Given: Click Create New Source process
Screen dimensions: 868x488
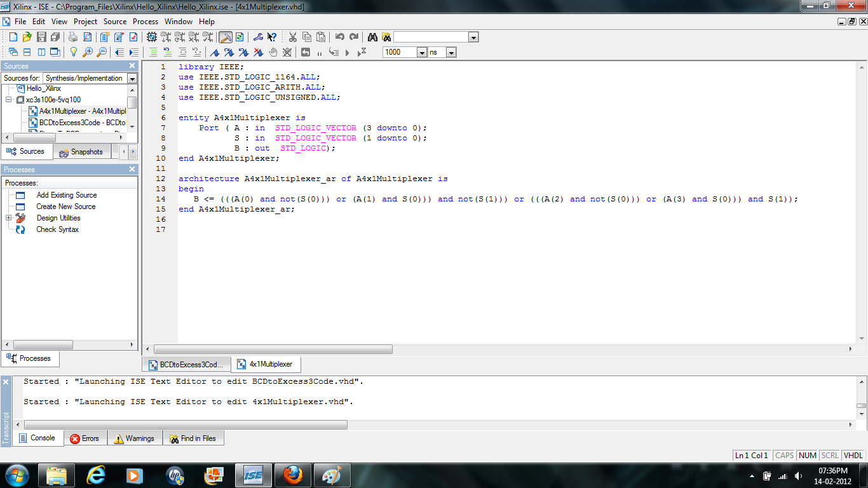Looking at the screenshot, I should tap(66, 207).
